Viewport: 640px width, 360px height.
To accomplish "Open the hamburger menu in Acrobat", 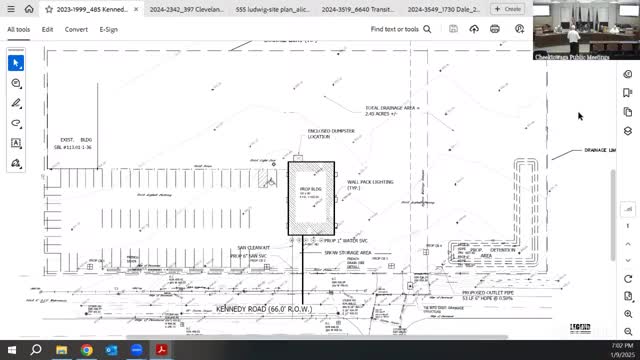I will [11, 9].
